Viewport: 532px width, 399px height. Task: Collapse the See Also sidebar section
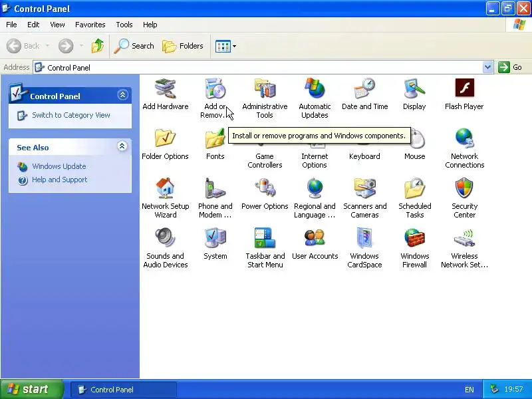(x=122, y=146)
